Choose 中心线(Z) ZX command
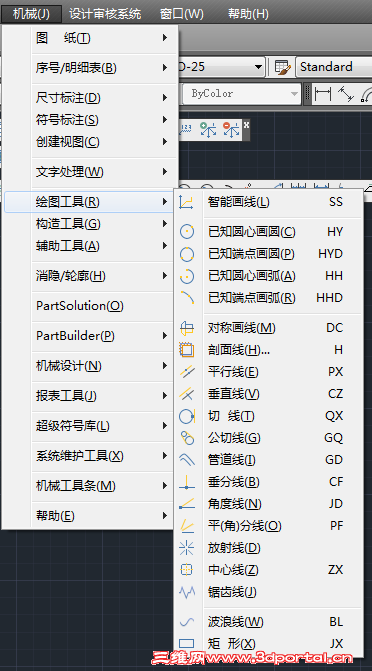 [x=269, y=570]
